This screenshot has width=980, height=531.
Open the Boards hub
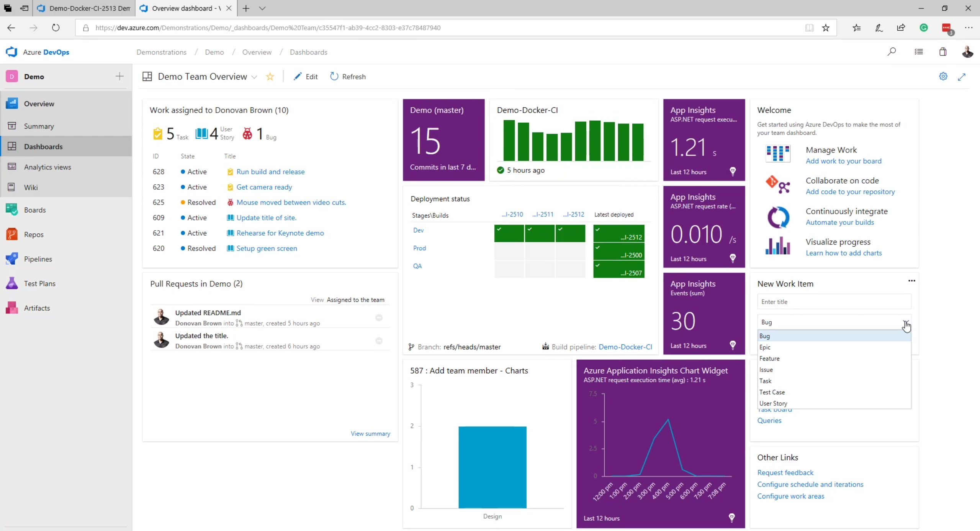click(x=66, y=210)
